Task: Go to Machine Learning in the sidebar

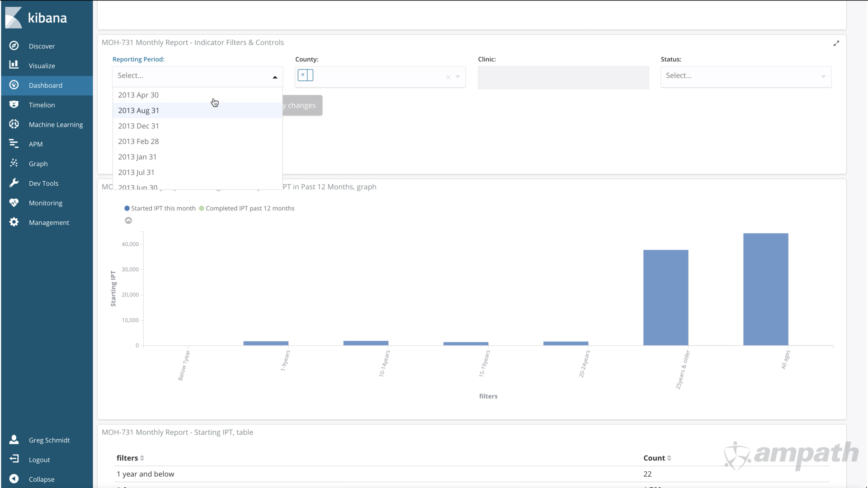Action: (56, 124)
